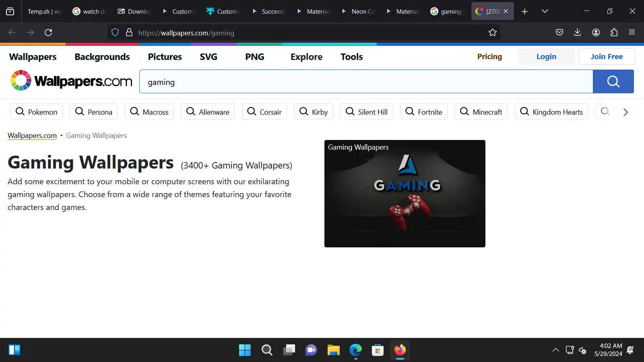Show more suggested searches arrow
The height and width of the screenshot is (362, 644).
pyautogui.click(x=625, y=112)
